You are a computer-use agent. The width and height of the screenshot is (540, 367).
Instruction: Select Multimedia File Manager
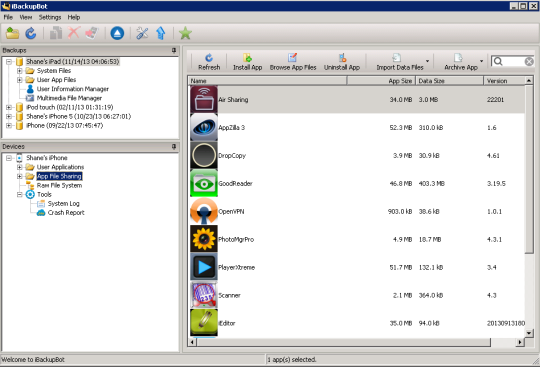pyautogui.click(x=69, y=98)
